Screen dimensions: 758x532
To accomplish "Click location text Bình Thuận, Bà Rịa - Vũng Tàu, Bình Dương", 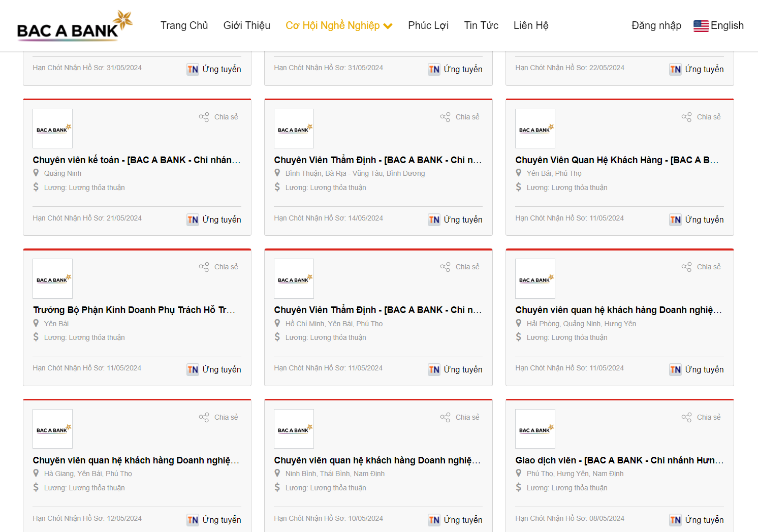I will 355,173.
